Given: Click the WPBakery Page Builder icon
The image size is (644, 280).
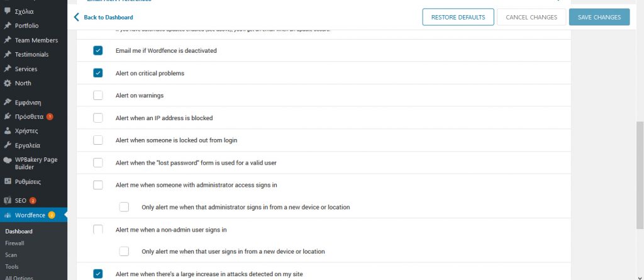Looking at the screenshot, I should pyautogui.click(x=8, y=160).
